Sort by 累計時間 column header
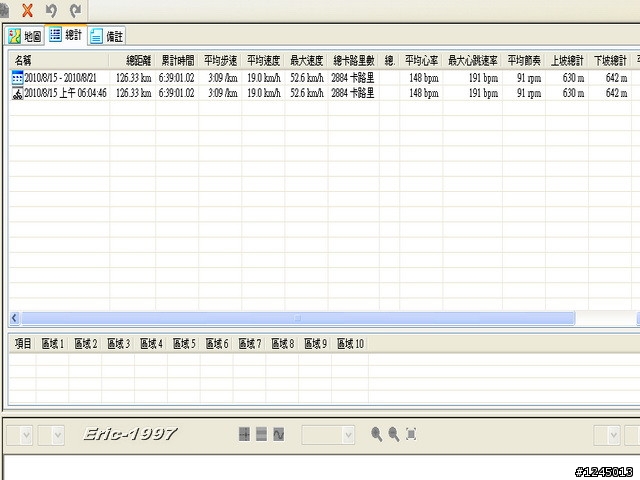640x480 pixels. [x=177, y=61]
